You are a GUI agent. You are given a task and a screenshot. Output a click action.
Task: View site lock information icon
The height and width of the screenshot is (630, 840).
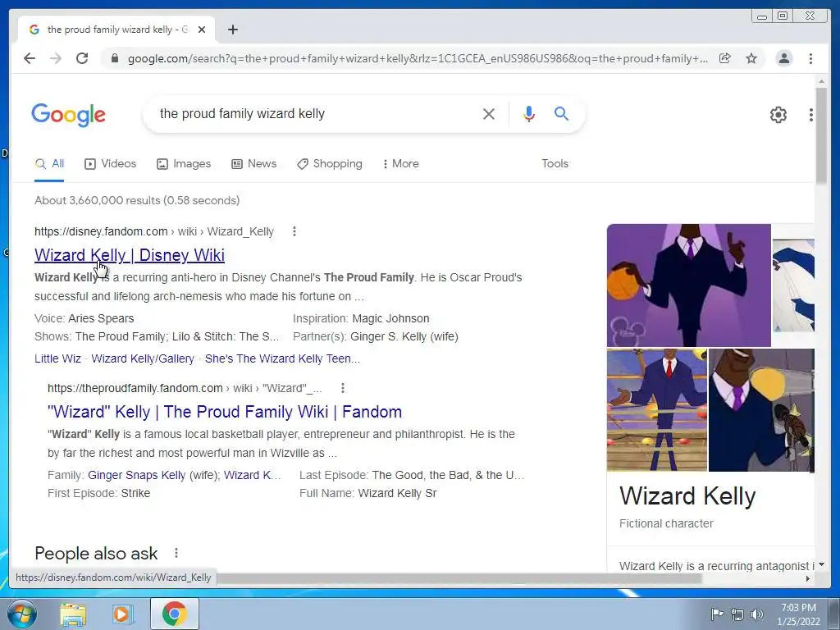(114, 58)
